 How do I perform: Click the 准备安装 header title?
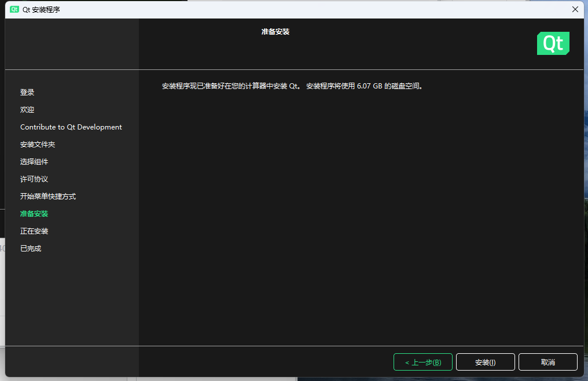click(x=275, y=32)
